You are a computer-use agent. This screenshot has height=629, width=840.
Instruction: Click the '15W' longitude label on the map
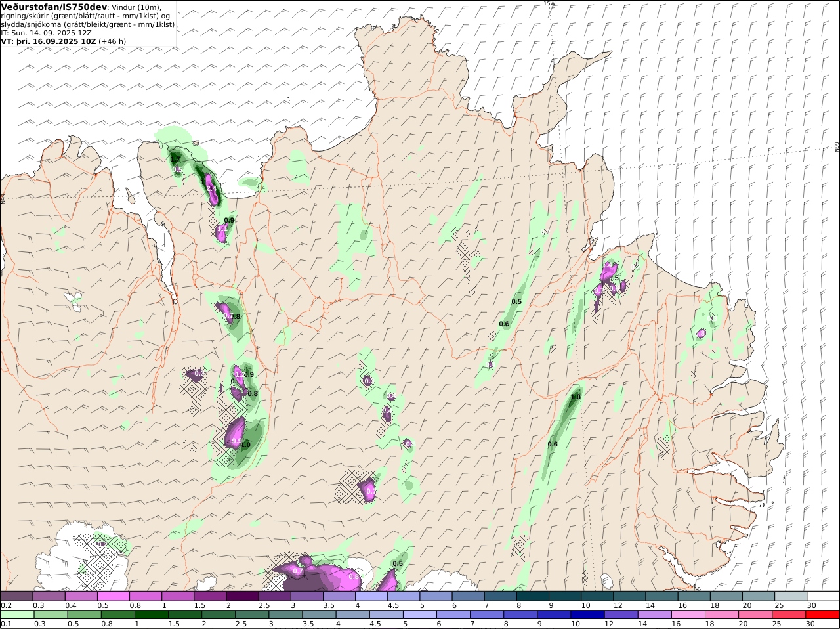tap(549, 3)
